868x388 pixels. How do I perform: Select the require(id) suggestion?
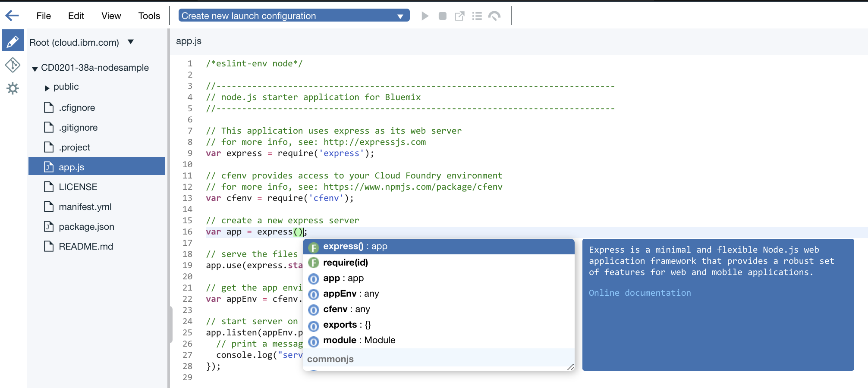click(x=438, y=262)
